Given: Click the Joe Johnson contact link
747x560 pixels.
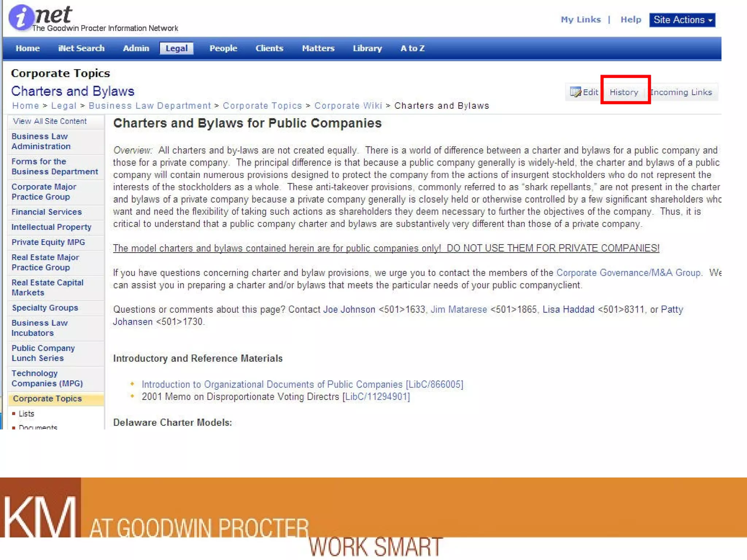Looking at the screenshot, I should click(x=349, y=310).
